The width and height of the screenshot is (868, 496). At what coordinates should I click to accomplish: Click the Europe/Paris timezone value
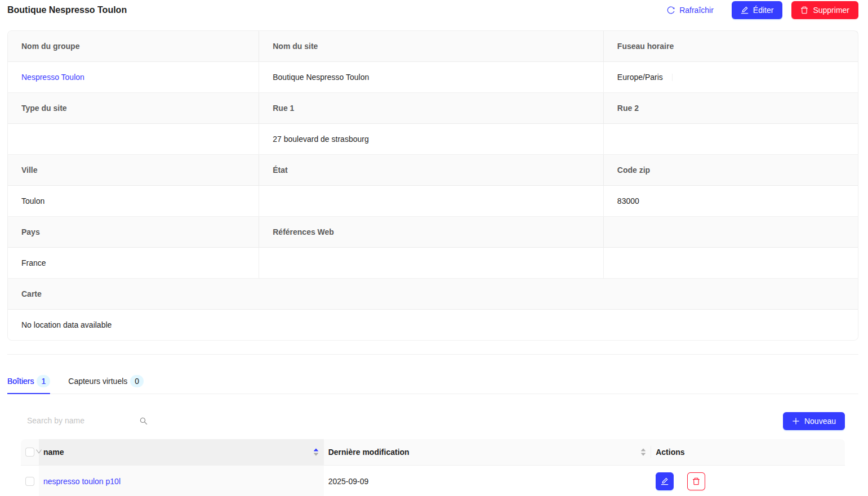[640, 77]
